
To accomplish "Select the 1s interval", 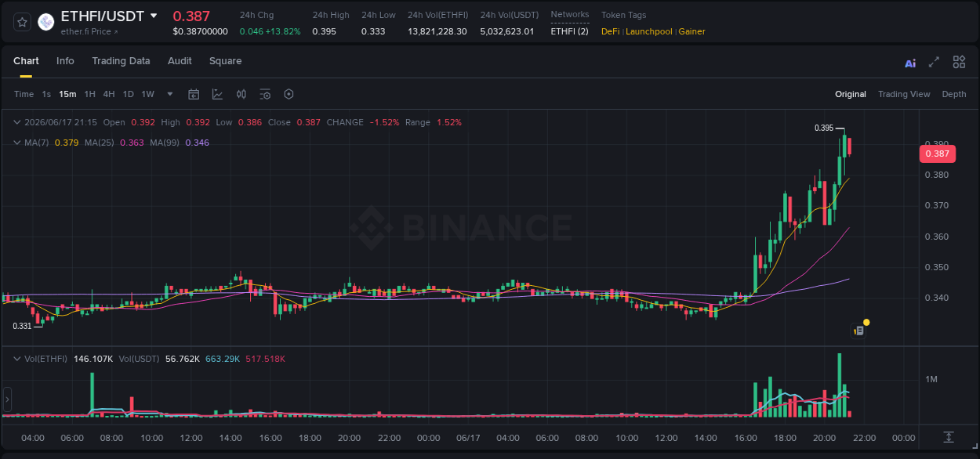I will (46, 94).
